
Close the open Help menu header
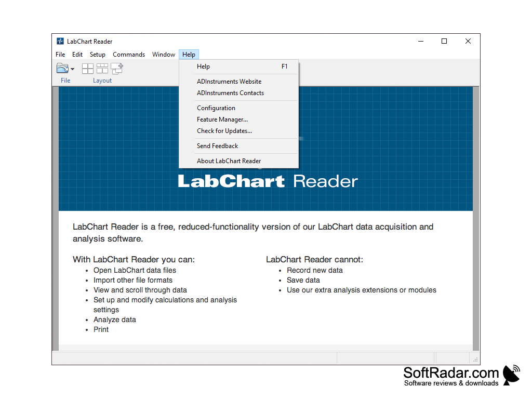(189, 54)
